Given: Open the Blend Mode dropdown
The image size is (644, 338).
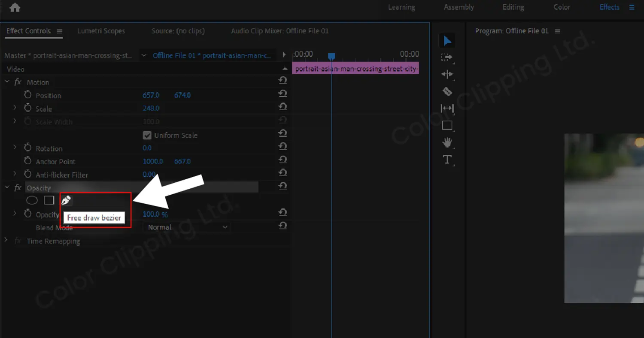Looking at the screenshot, I should pos(187,227).
